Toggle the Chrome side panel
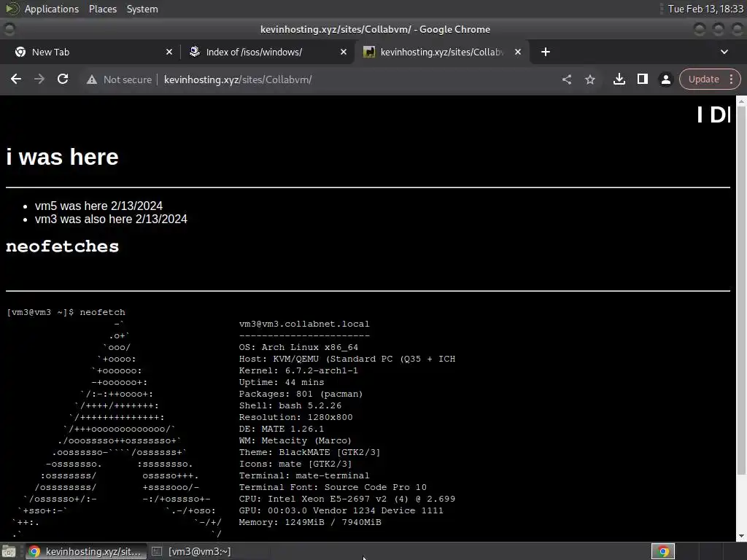Viewport: 747px width, 560px height. pyautogui.click(x=642, y=79)
